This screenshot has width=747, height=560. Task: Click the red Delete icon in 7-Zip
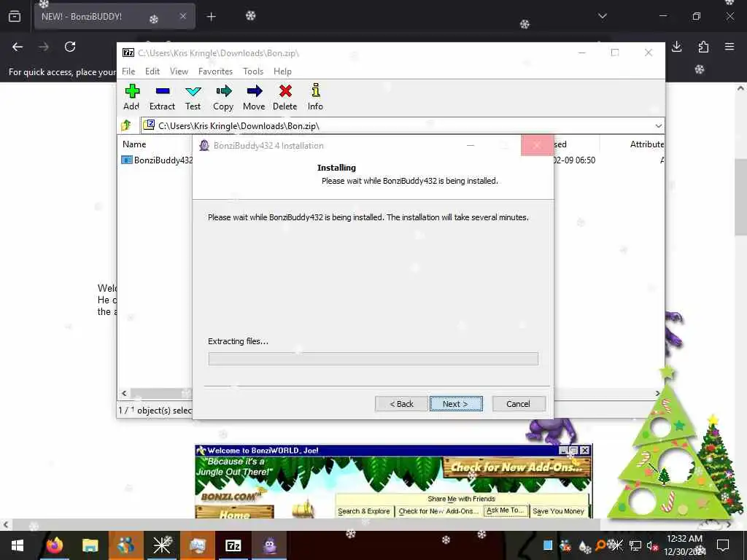[x=285, y=98]
